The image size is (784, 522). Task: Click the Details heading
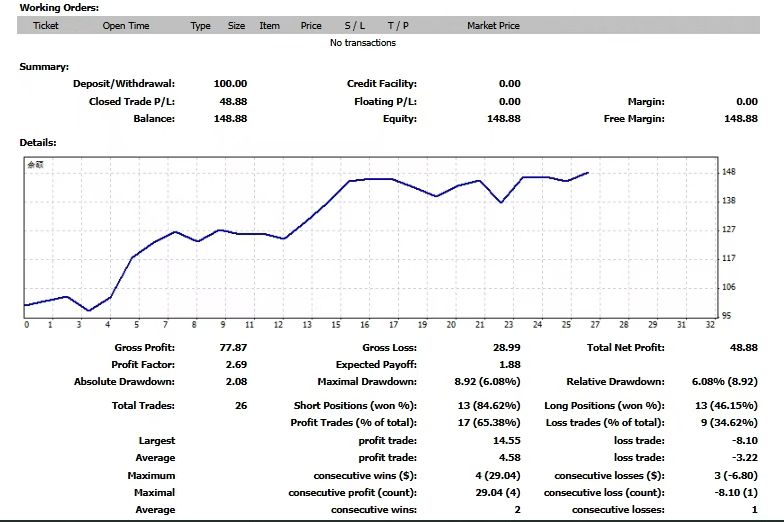coord(38,142)
